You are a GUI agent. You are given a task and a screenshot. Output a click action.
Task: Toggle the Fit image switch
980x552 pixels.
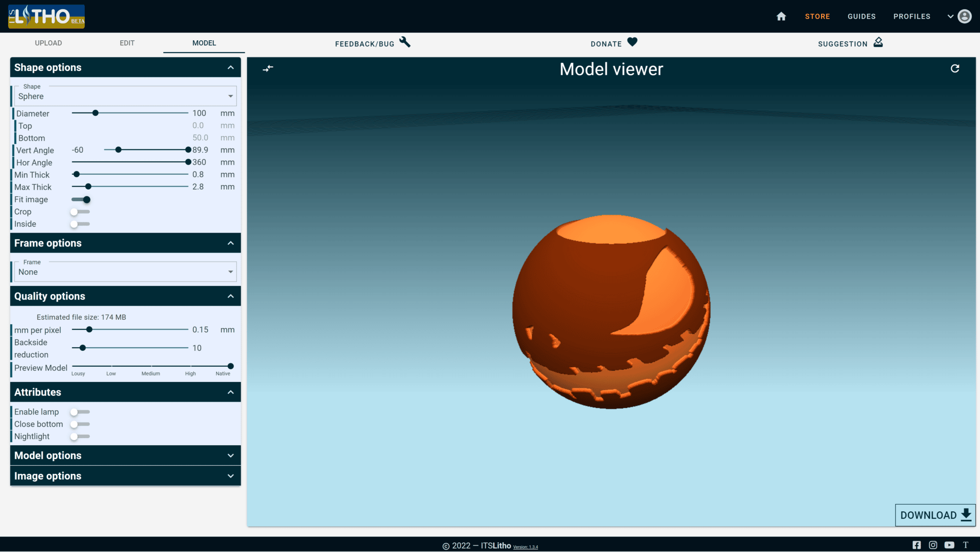tap(80, 200)
